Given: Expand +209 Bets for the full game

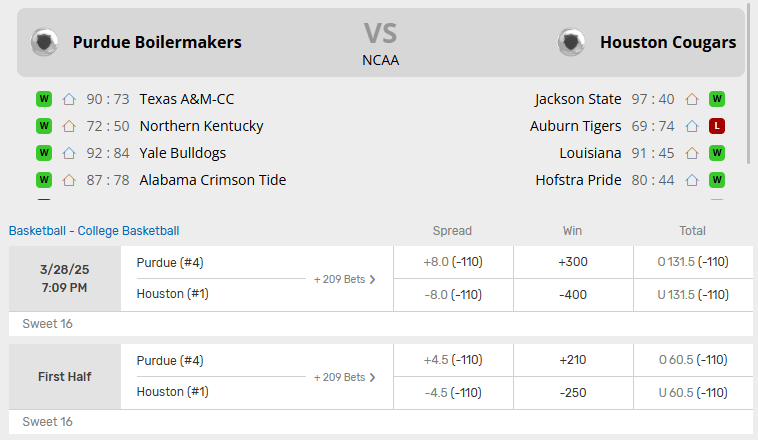Looking at the screenshot, I should click(x=345, y=279).
